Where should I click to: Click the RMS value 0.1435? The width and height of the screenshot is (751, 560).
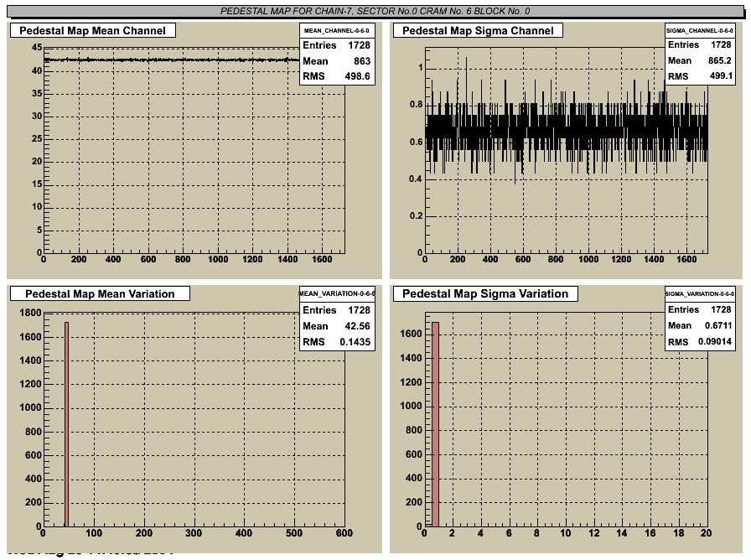(x=355, y=341)
